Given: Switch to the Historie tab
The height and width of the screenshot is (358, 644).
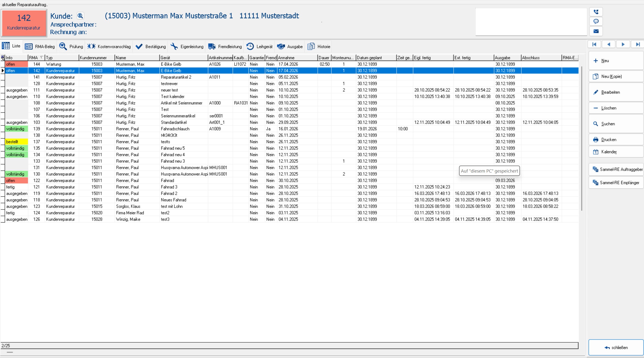Looking at the screenshot, I should [x=319, y=47].
